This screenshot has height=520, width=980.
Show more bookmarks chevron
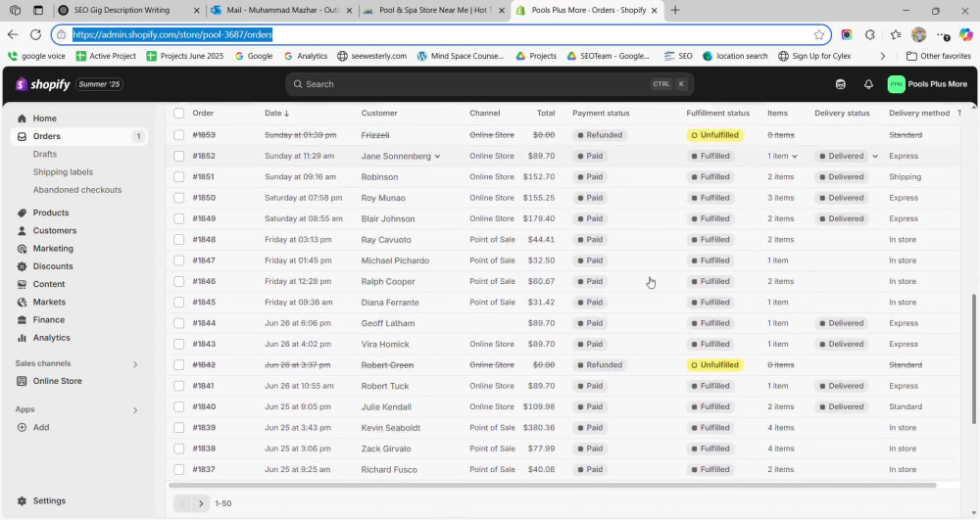point(883,56)
